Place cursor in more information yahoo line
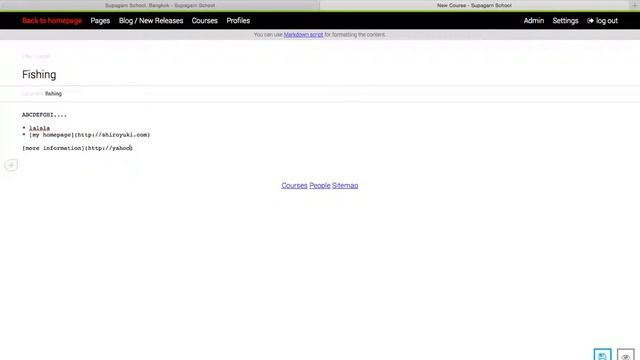Image resolution: width=640 pixels, height=360 pixels. coord(77,148)
